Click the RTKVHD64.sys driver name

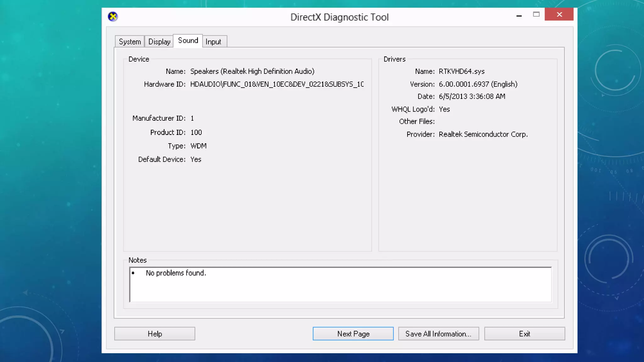point(462,71)
